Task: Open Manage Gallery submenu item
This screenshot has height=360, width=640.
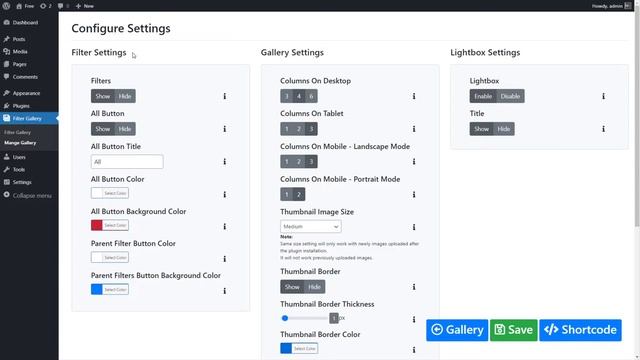Action: point(20,143)
